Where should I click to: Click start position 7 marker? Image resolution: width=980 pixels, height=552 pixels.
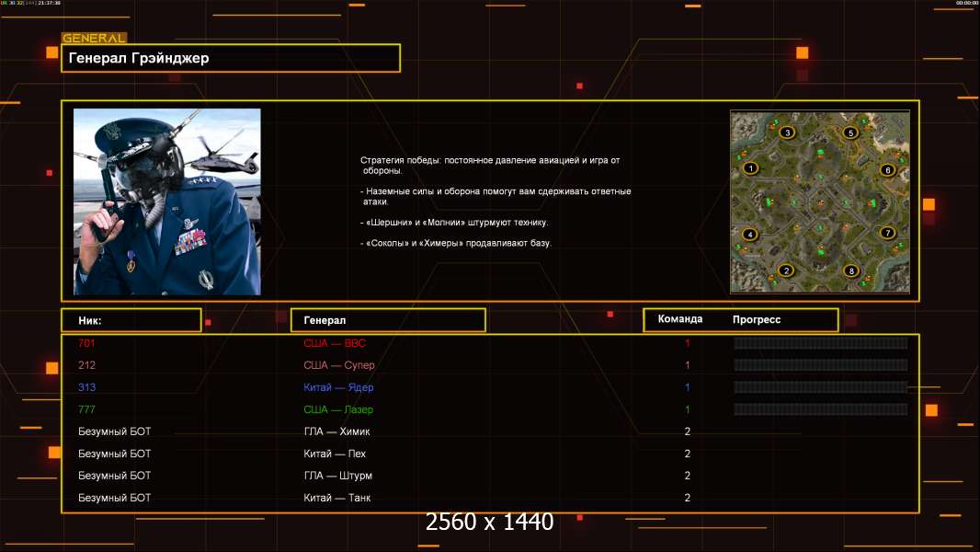tap(887, 233)
